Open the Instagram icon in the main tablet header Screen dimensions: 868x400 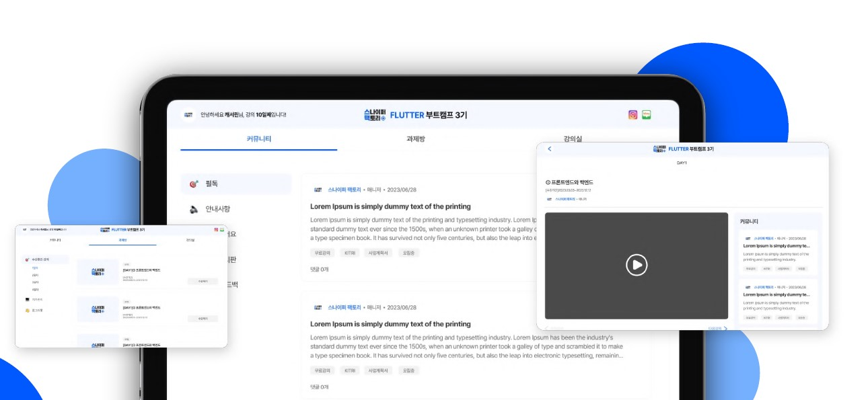click(632, 115)
